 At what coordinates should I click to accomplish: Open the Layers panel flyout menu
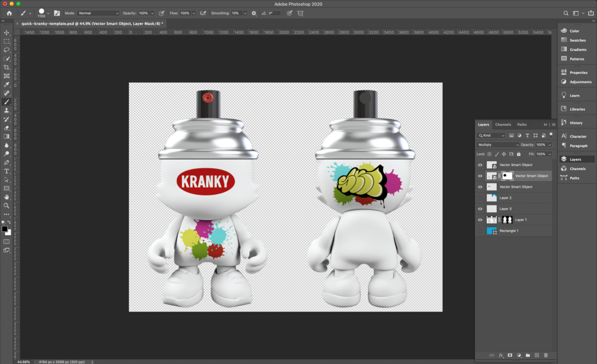pos(554,125)
